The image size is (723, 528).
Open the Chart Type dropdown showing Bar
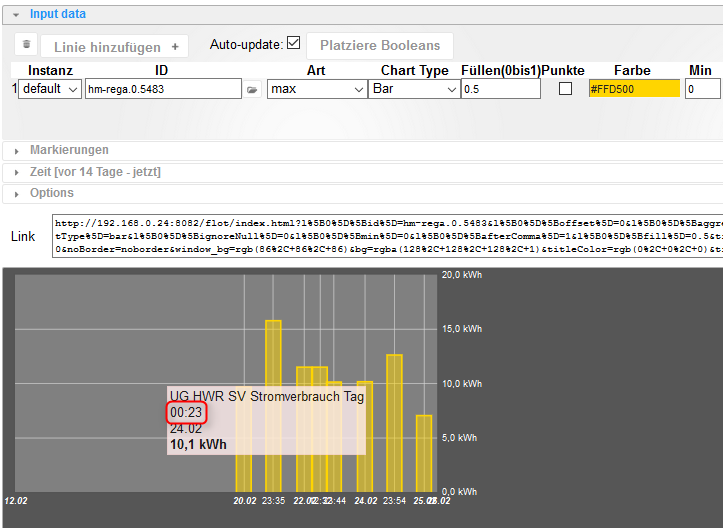click(x=414, y=89)
